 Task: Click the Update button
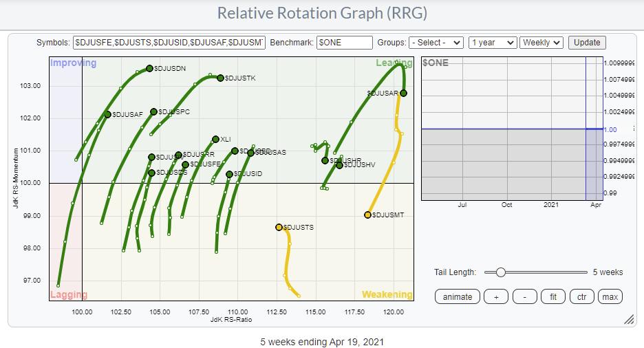coord(587,42)
